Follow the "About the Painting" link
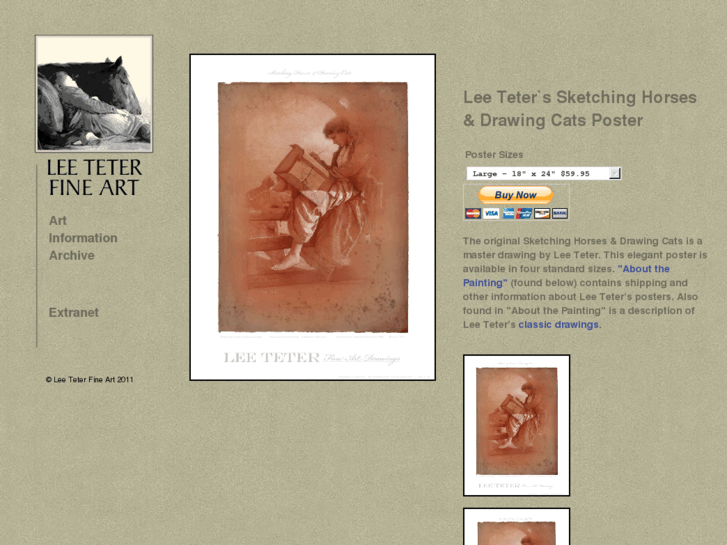The width and height of the screenshot is (727, 545). tap(566, 276)
